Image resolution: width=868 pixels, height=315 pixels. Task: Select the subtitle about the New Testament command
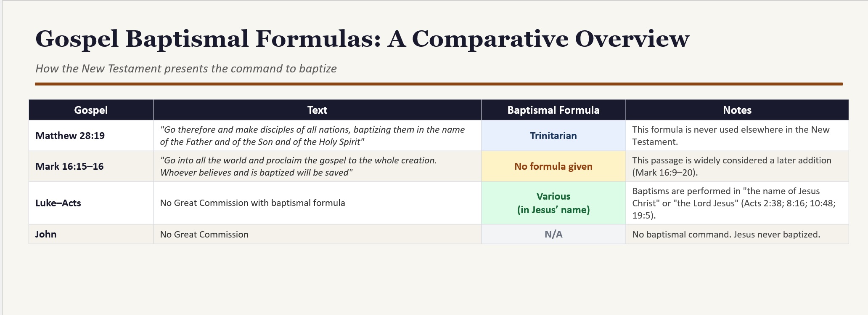[x=186, y=69]
